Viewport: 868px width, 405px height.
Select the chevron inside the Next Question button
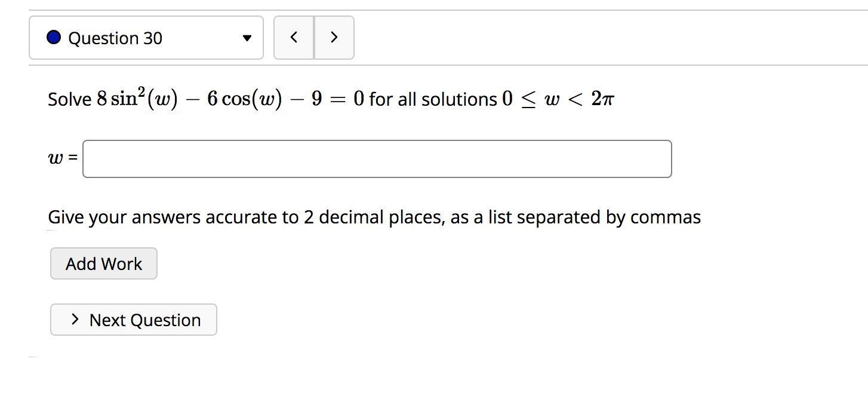pyautogui.click(x=75, y=320)
